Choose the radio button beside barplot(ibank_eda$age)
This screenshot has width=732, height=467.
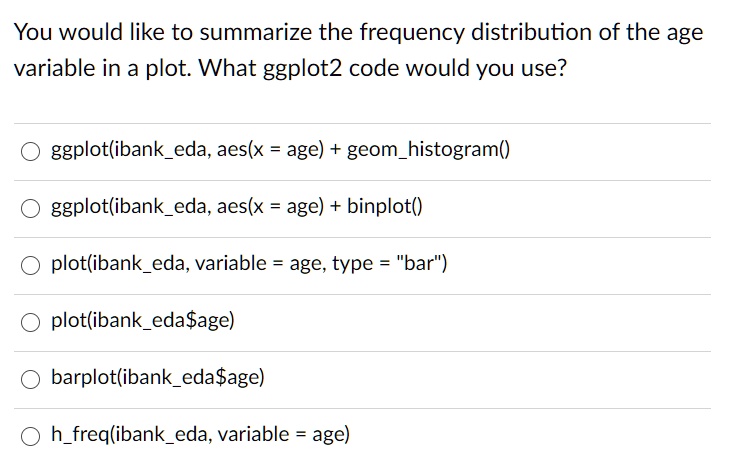coord(30,379)
